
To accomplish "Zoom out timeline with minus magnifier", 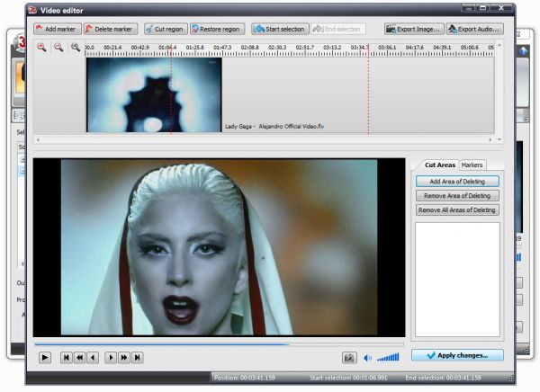I will [58, 47].
